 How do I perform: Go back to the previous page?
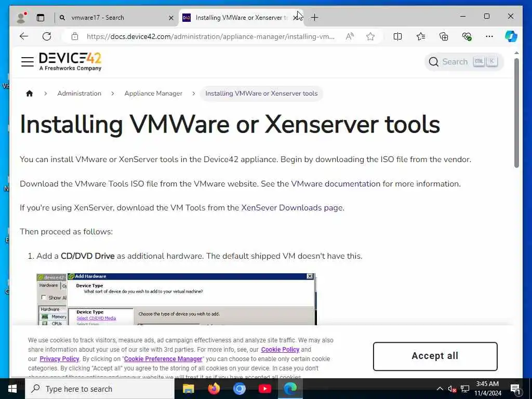(x=24, y=36)
